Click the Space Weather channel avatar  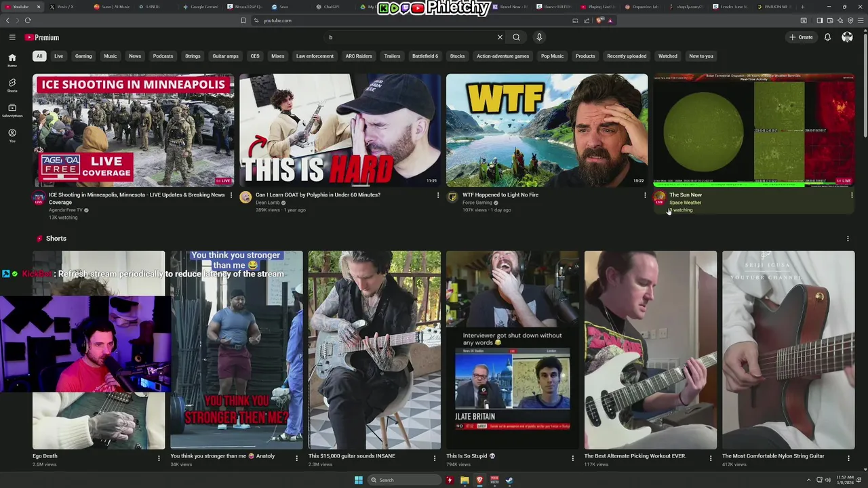click(659, 197)
